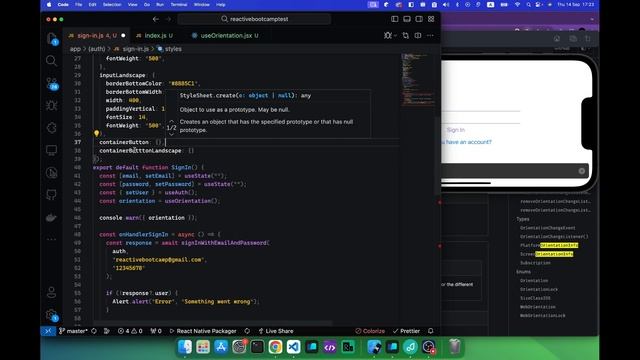Open Visual Studio Code from the Dock

pos(293,347)
